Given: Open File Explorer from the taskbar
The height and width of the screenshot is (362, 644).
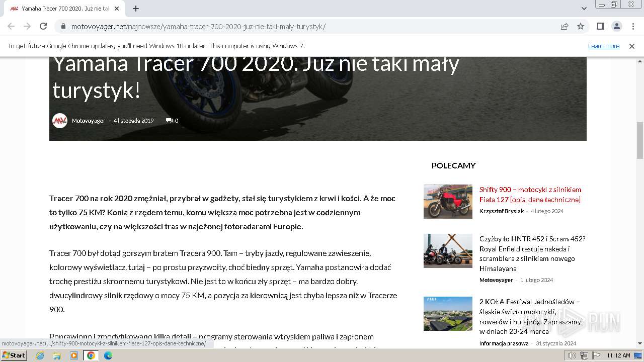Looking at the screenshot, I should [57, 355].
